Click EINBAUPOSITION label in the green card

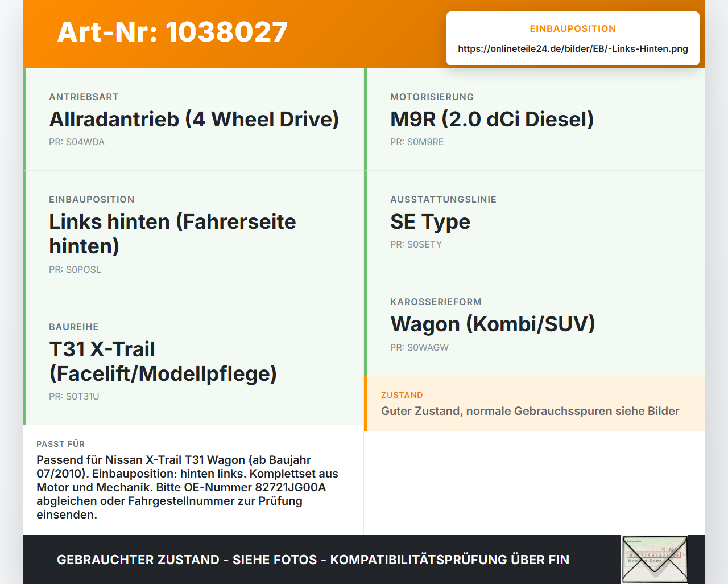point(92,199)
